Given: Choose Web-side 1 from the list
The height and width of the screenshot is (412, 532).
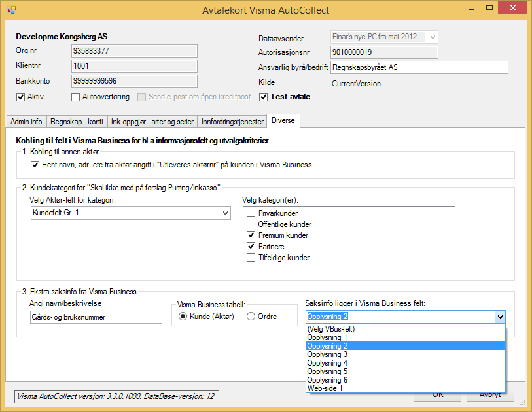Looking at the screenshot, I should coord(406,388).
